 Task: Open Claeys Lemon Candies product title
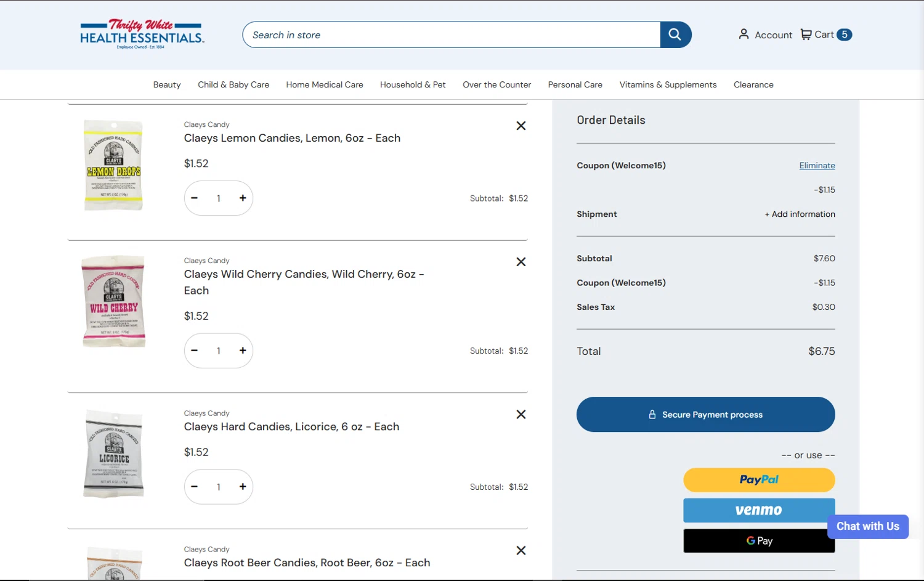[292, 138]
